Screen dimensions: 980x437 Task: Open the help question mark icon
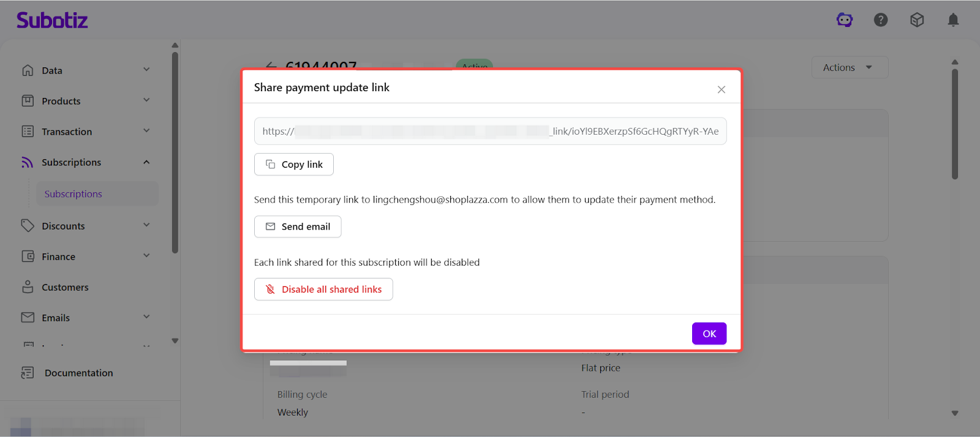coord(881,20)
